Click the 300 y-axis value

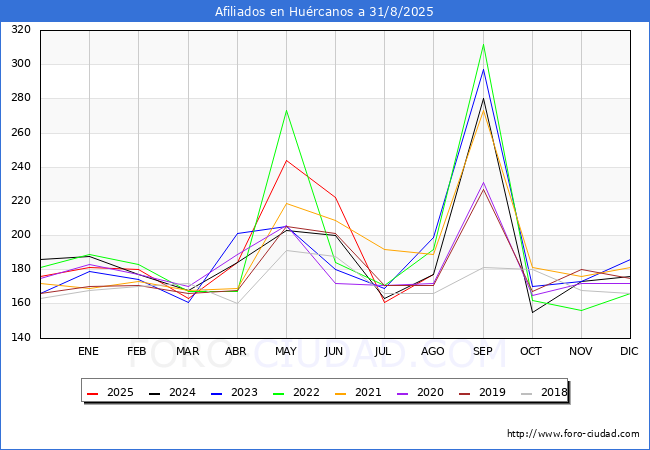21,63
